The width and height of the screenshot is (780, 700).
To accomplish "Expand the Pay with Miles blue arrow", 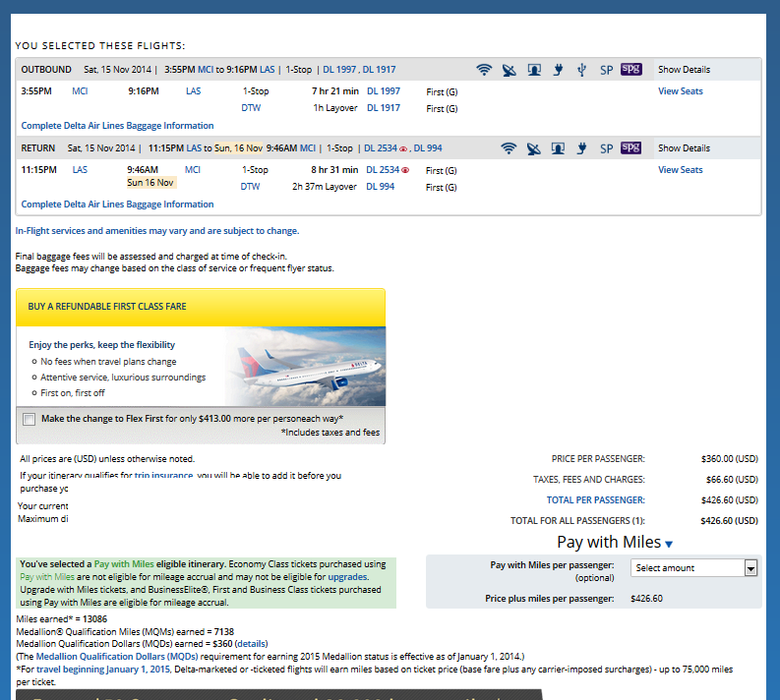I will pyautogui.click(x=669, y=545).
